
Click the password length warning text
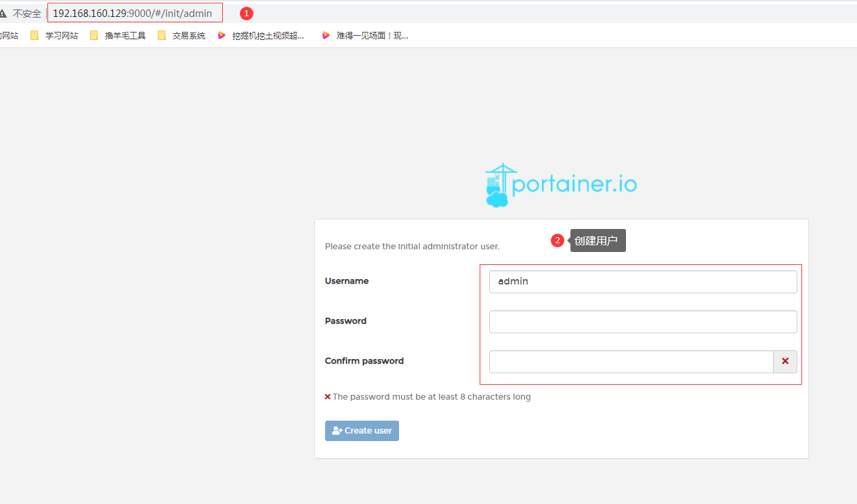pos(432,397)
